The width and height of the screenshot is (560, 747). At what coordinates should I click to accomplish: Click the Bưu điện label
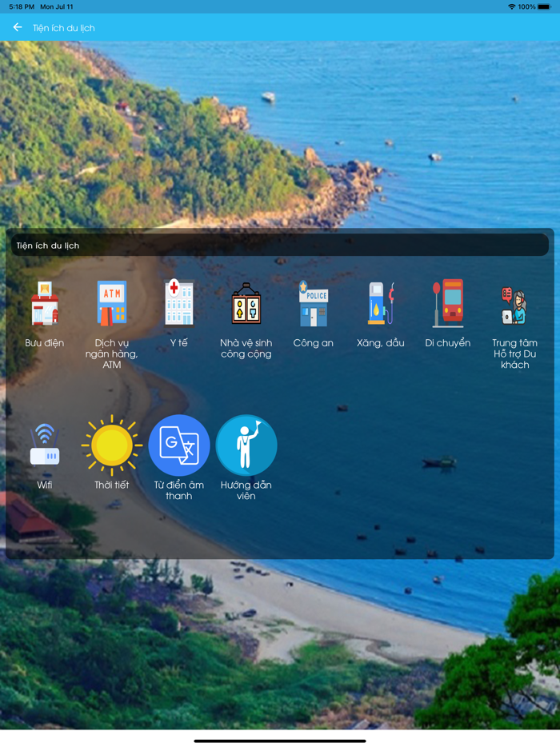click(44, 343)
